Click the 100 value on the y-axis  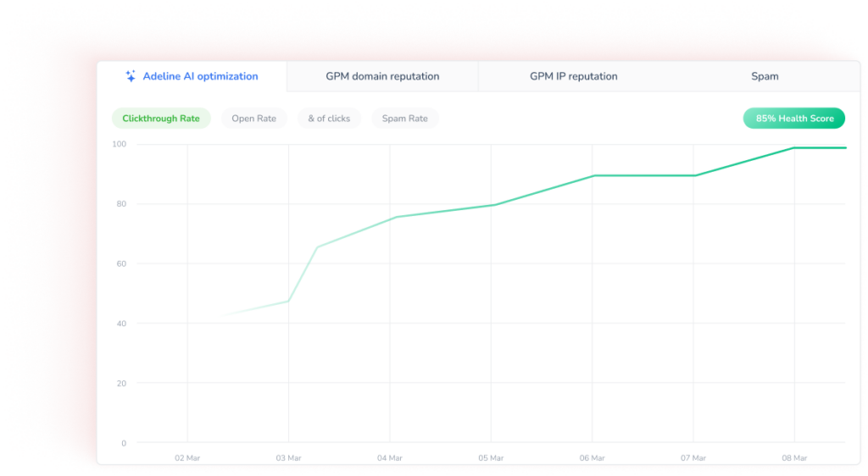coord(119,144)
